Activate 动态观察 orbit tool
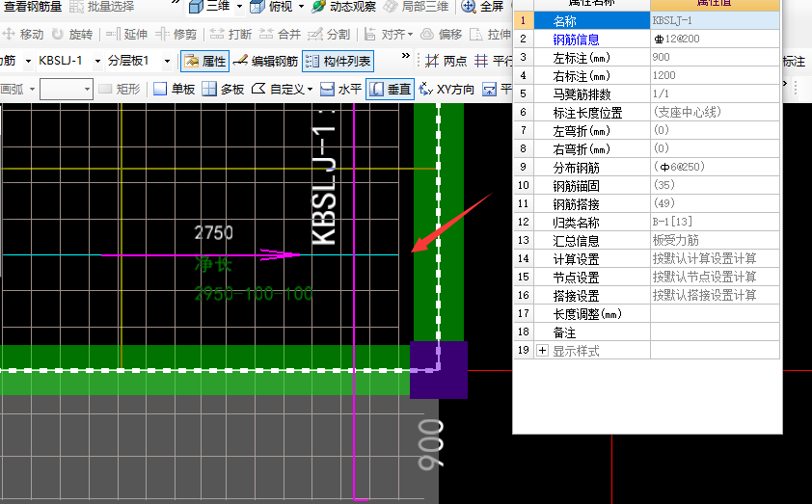 click(344, 6)
